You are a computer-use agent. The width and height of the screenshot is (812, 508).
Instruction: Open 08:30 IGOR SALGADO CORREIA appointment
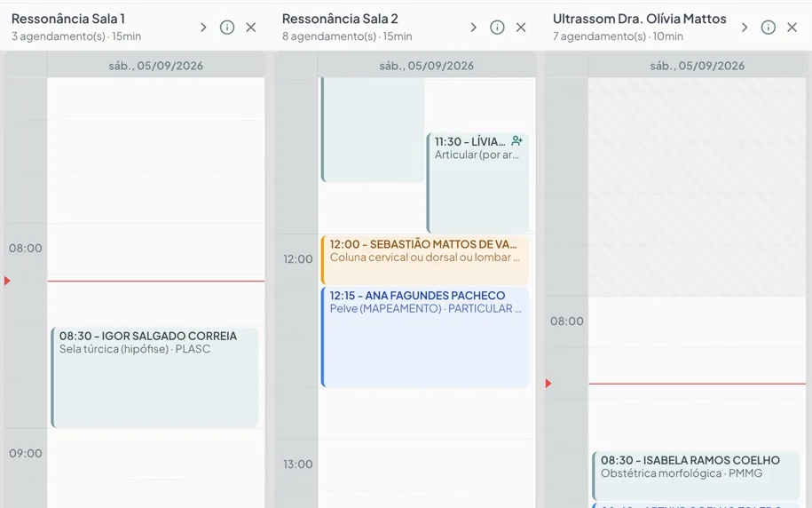coord(154,377)
